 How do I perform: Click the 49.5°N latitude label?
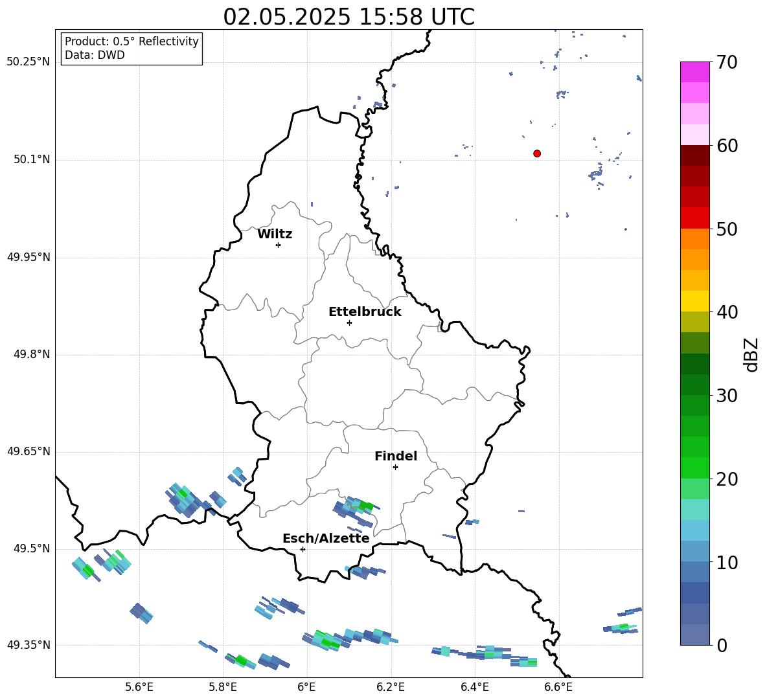(x=32, y=549)
